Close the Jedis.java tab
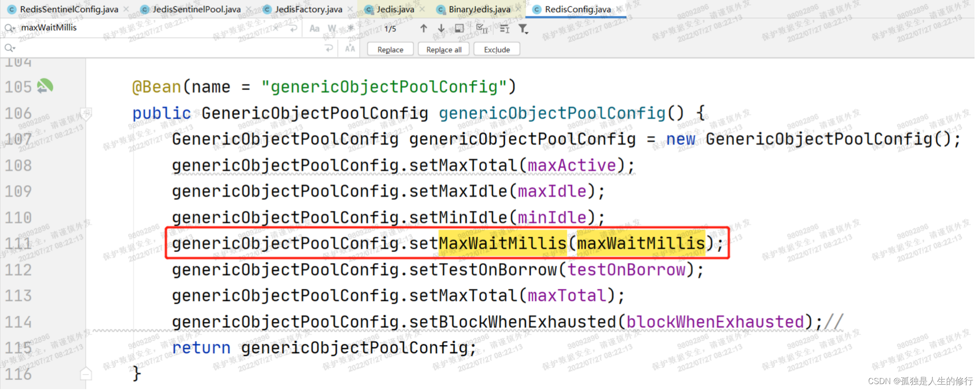This screenshot has height=390, width=980. pos(422,9)
